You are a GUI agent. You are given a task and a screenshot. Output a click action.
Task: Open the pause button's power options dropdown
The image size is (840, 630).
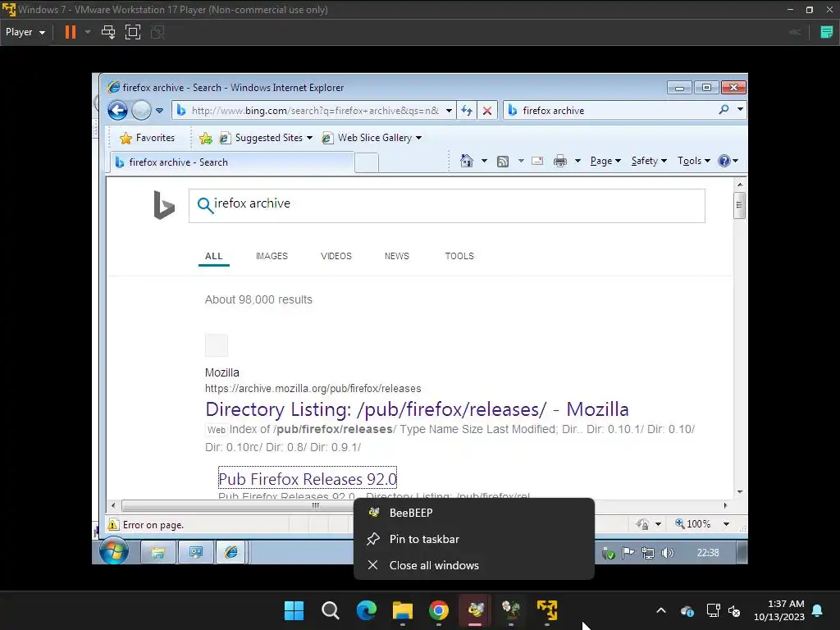tap(88, 32)
